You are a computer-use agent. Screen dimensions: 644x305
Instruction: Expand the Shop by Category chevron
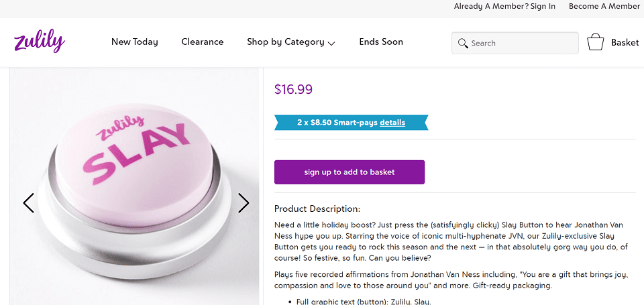click(331, 43)
